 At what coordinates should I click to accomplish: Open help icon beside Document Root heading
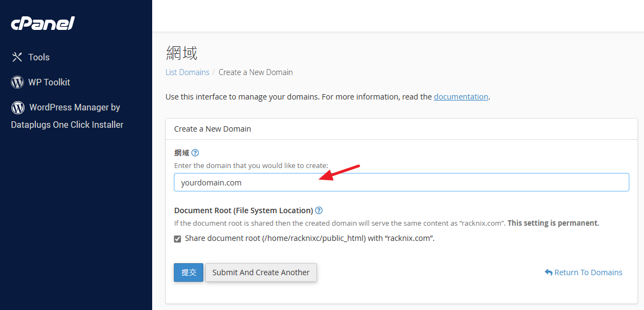[319, 210]
